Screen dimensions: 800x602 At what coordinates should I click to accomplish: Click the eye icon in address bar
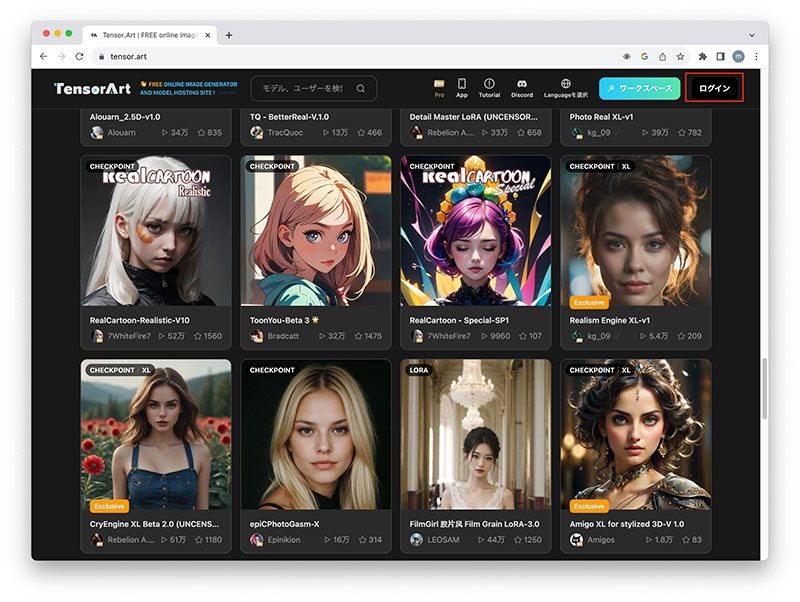[x=627, y=57]
